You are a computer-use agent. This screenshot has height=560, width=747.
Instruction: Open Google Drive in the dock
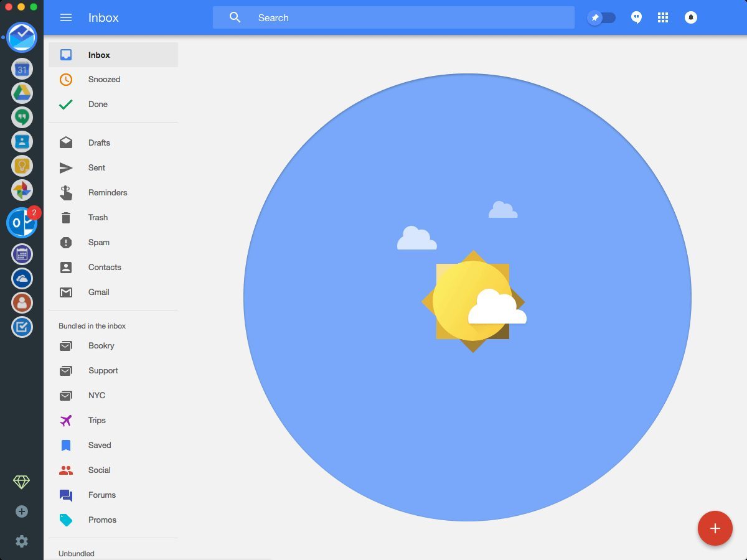(22, 93)
